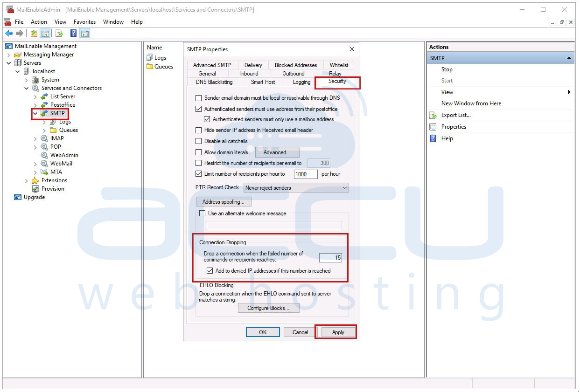580x392 pixels.
Task: Click the System monitor icon in tree
Action: tap(35, 80)
